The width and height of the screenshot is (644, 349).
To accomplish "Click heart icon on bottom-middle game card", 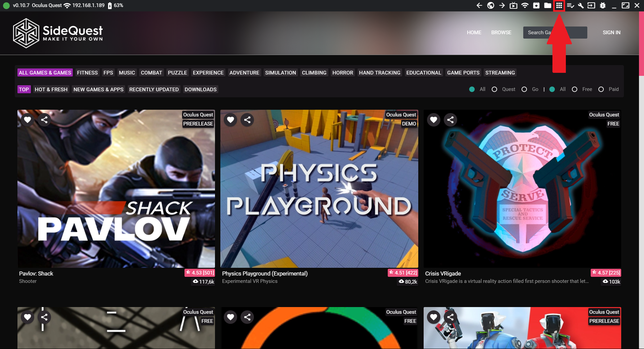I will tap(230, 317).
